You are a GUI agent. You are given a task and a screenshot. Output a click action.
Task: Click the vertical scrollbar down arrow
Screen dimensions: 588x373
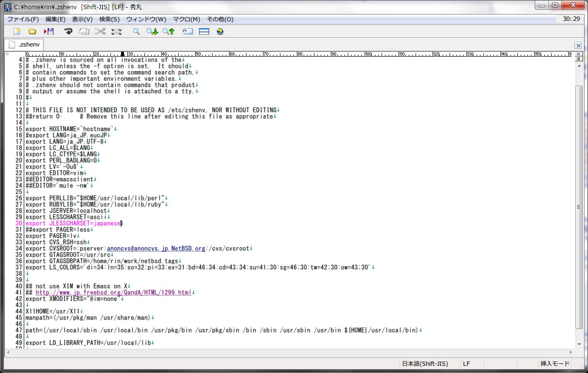coord(579,343)
